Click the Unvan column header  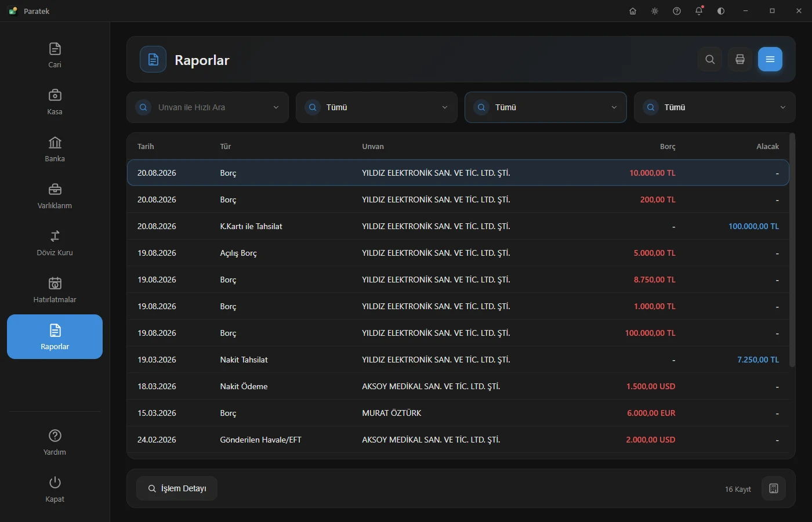[373, 147]
